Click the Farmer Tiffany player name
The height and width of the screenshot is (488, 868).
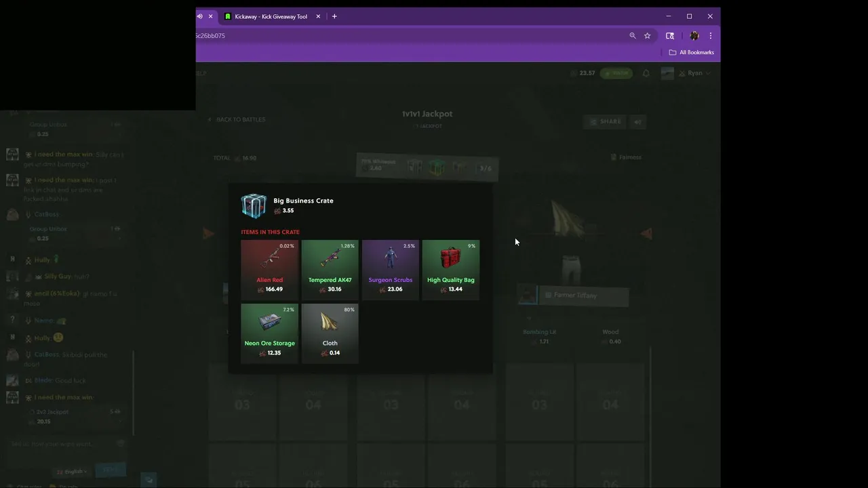[575, 296]
